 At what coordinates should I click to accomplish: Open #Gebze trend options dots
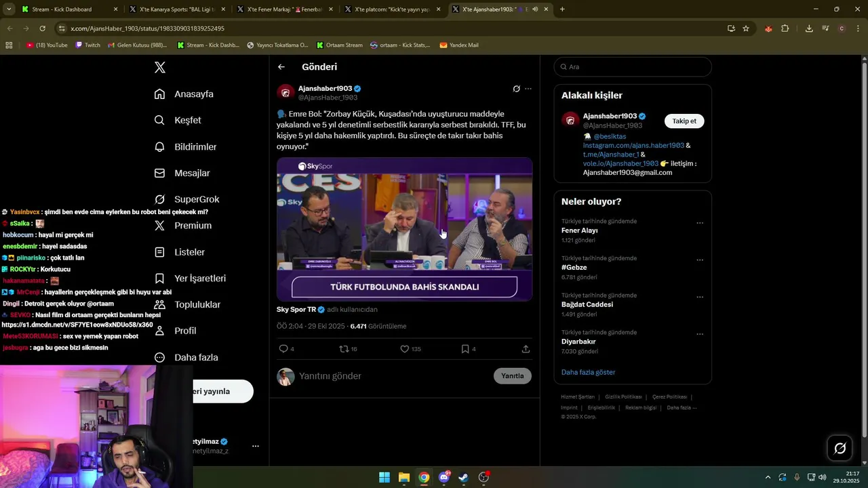point(700,260)
